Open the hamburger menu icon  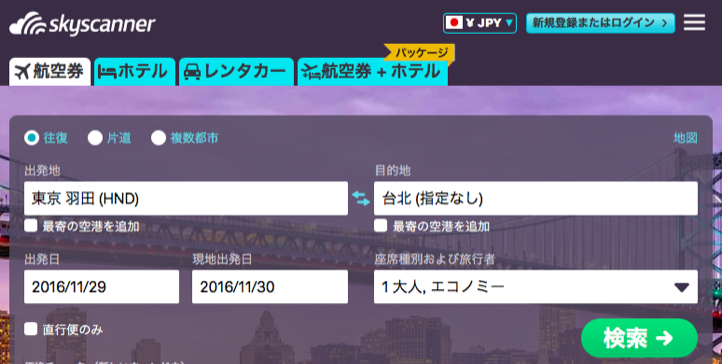coord(694,22)
